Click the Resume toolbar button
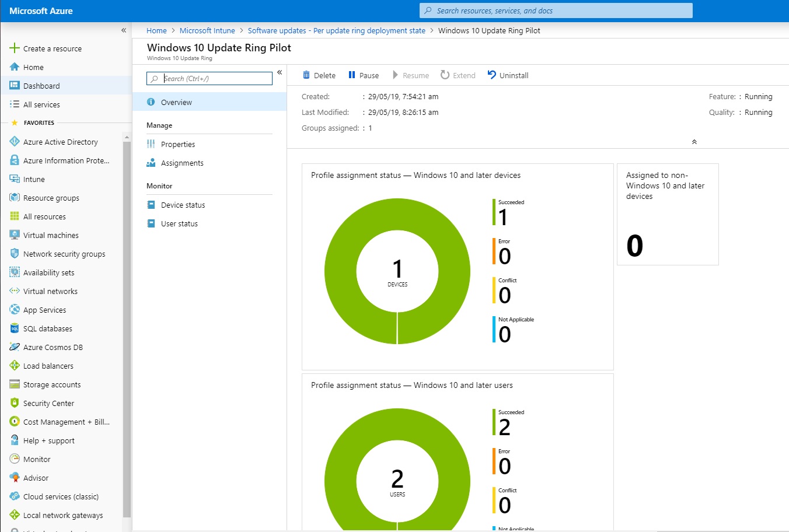The image size is (789, 532). point(411,75)
